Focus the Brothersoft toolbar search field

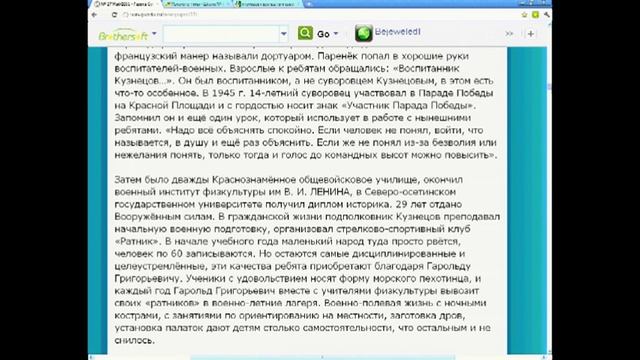click(221, 34)
